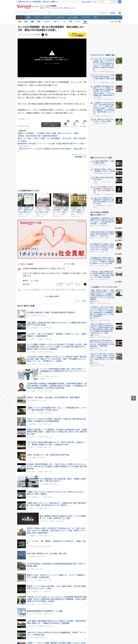Open the ライブ tab in dark navigation bar
The image size is (138, 644).
coord(37,17)
